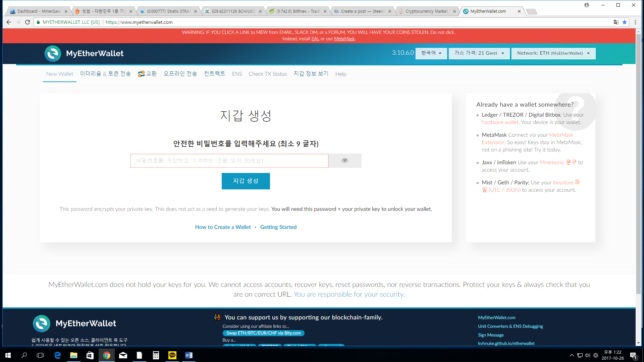Reload the page with refresh icon
Screen dimensions: 644x362
coord(28,22)
